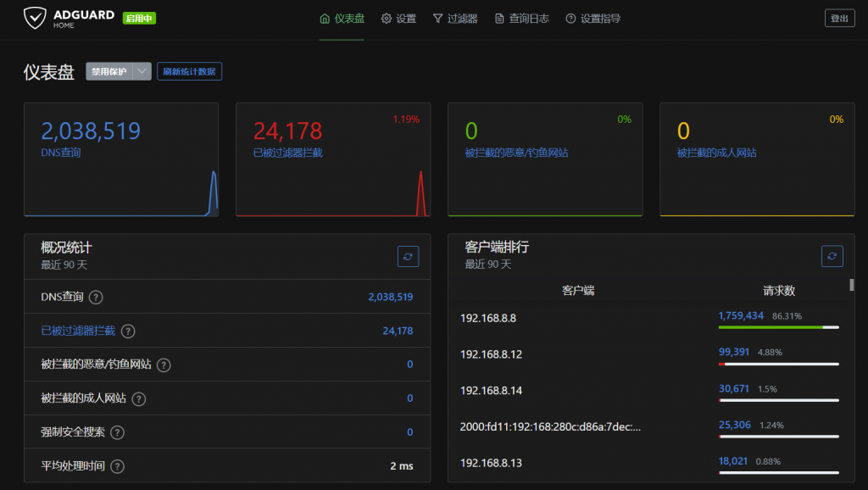The width and height of the screenshot is (868, 490).
Task: Click the 客户端 column header
Action: (x=578, y=290)
